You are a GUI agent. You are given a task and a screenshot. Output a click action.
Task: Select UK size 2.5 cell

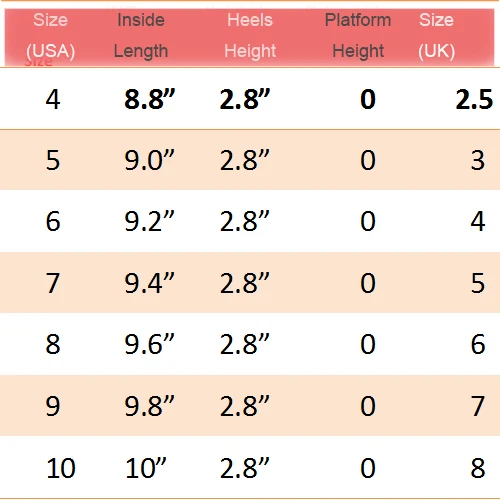click(474, 99)
